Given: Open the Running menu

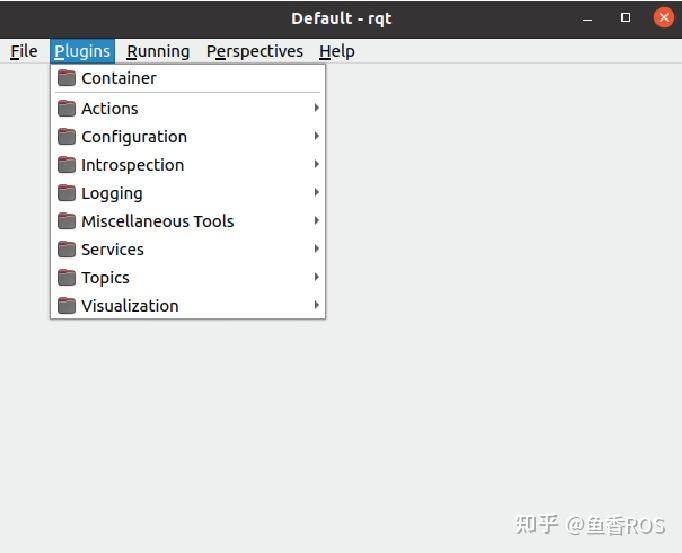Looking at the screenshot, I should [158, 51].
